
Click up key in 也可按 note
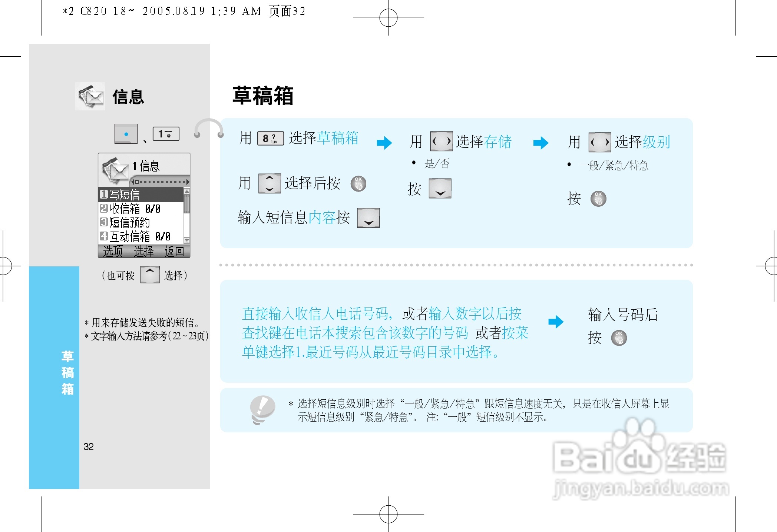pyautogui.click(x=150, y=275)
